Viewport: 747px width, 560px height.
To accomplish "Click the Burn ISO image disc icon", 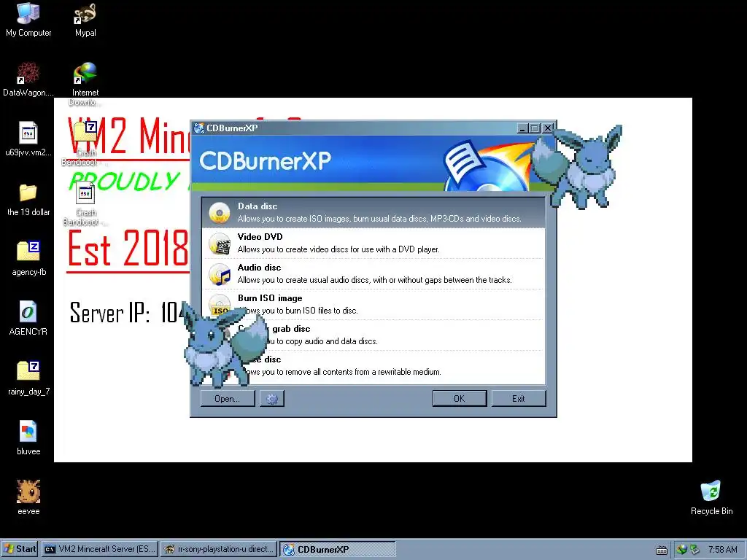I will 220,304.
